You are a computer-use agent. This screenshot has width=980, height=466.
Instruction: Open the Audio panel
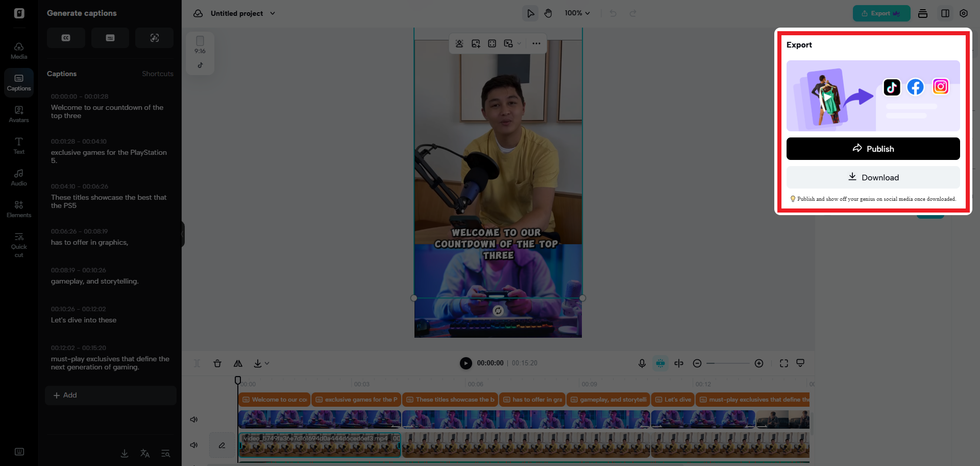[18, 177]
